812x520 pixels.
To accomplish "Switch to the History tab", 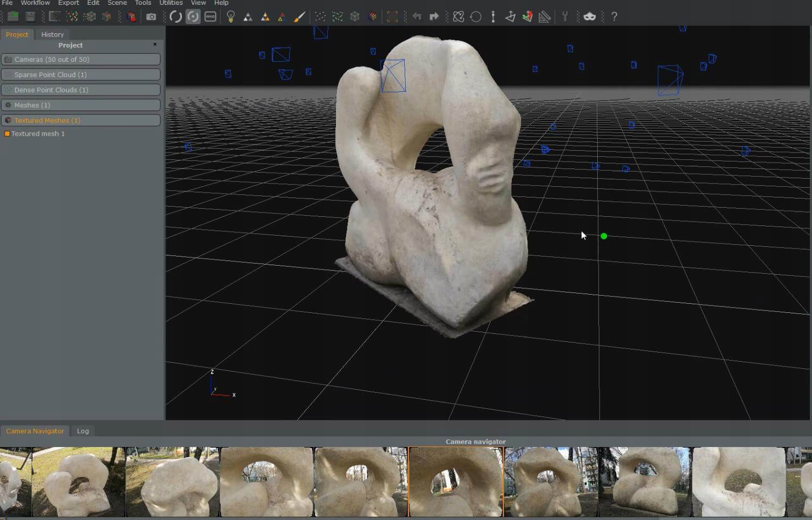I will (x=52, y=34).
